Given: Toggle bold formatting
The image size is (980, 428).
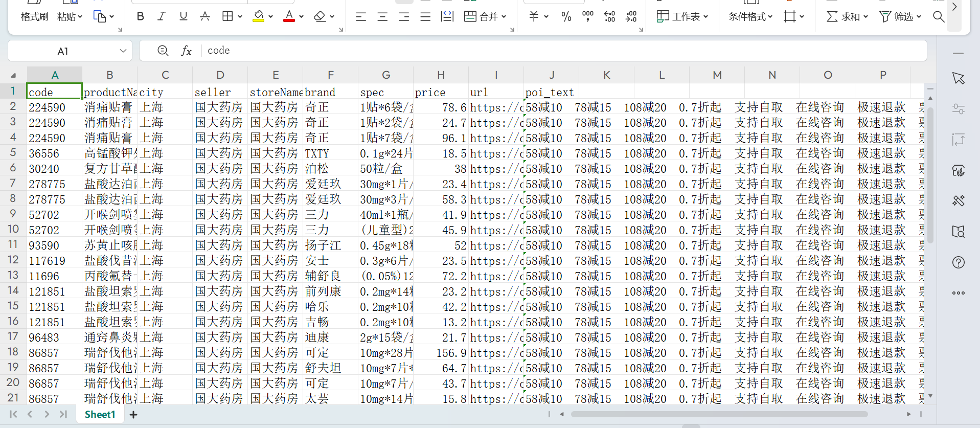Looking at the screenshot, I should (141, 16).
